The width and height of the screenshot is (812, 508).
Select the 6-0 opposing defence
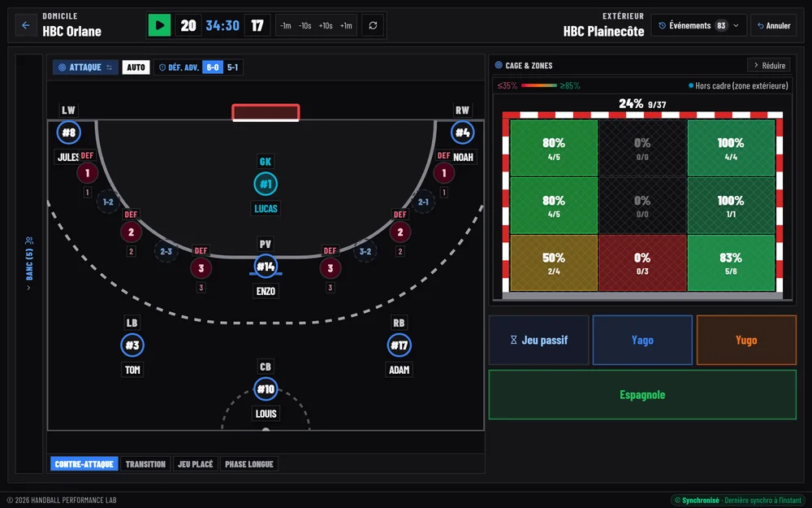coord(212,67)
